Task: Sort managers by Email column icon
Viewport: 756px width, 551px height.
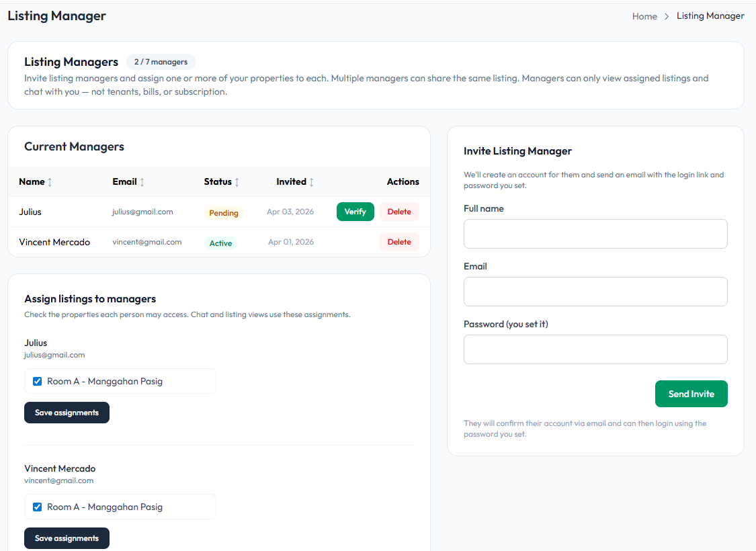Action: pos(142,182)
